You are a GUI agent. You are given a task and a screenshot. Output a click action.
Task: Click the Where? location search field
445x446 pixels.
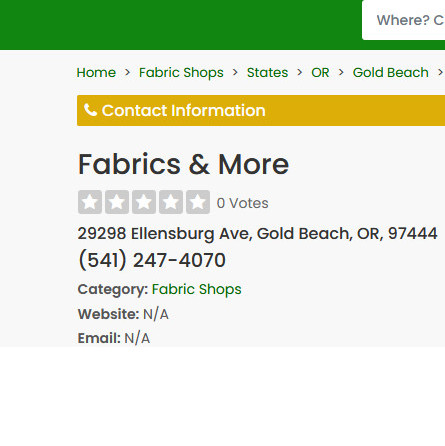click(403, 20)
